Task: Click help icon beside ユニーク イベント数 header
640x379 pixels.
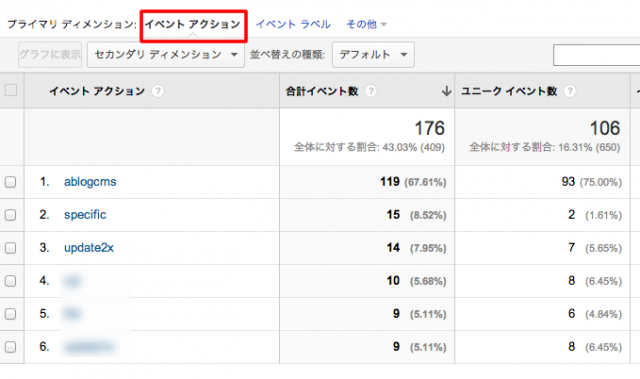Action: pos(570,91)
